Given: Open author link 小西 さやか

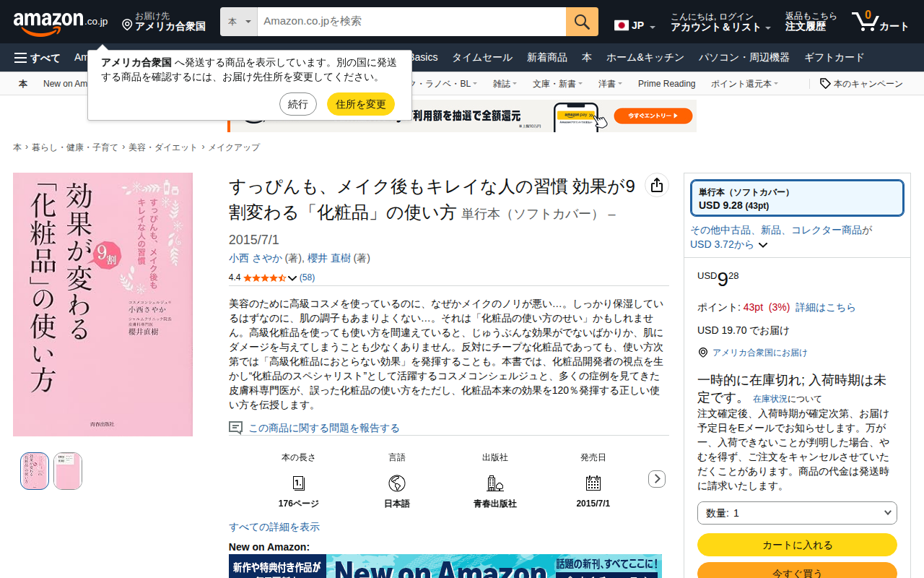Looking at the screenshot, I should (x=256, y=258).
